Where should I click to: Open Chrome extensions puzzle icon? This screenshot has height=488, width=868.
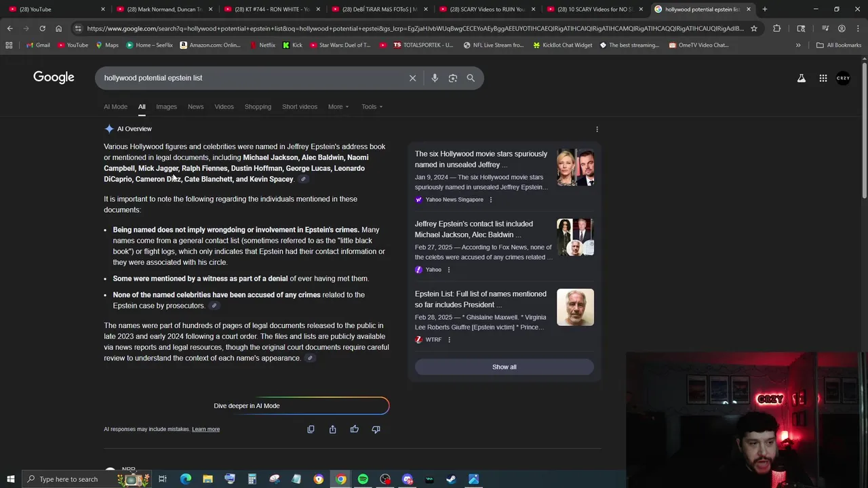pyautogui.click(x=777, y=28)
